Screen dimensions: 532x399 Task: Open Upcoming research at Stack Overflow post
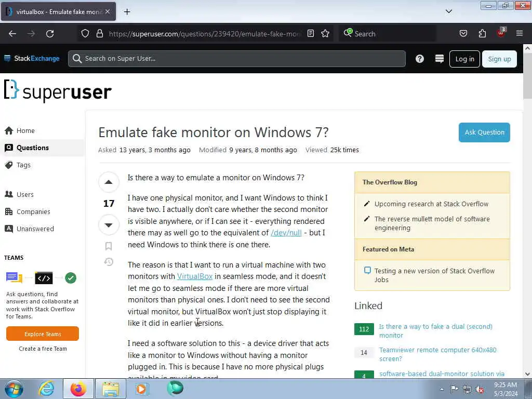pyautogui.click(x=431, y=204)
